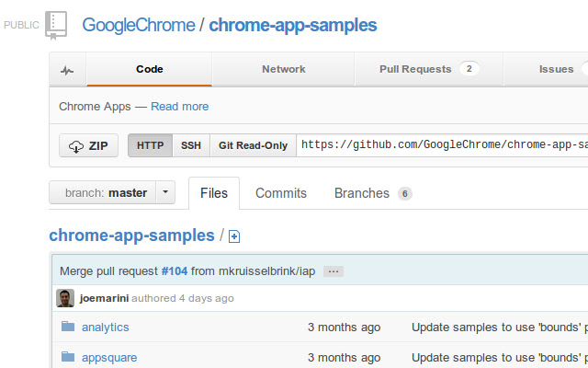Screen dimensions: 588x368
Task: Expand the commit message ellipsis button
Action: tap(334, 271)
